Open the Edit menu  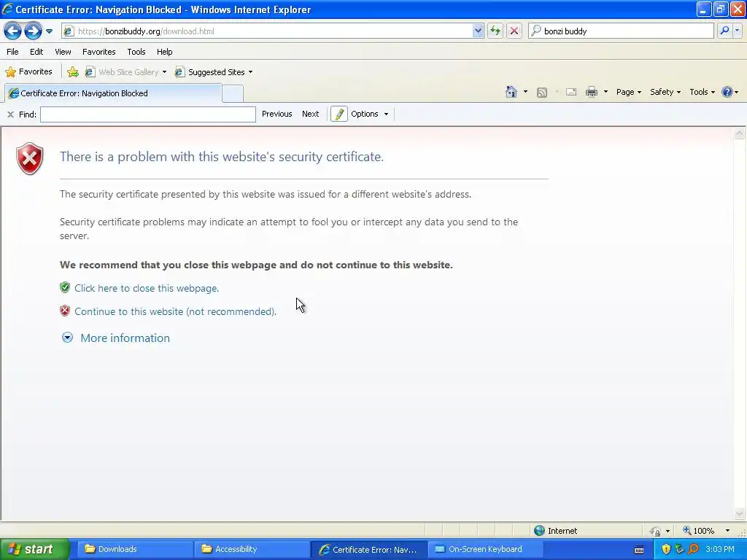(x=36, y=52)
